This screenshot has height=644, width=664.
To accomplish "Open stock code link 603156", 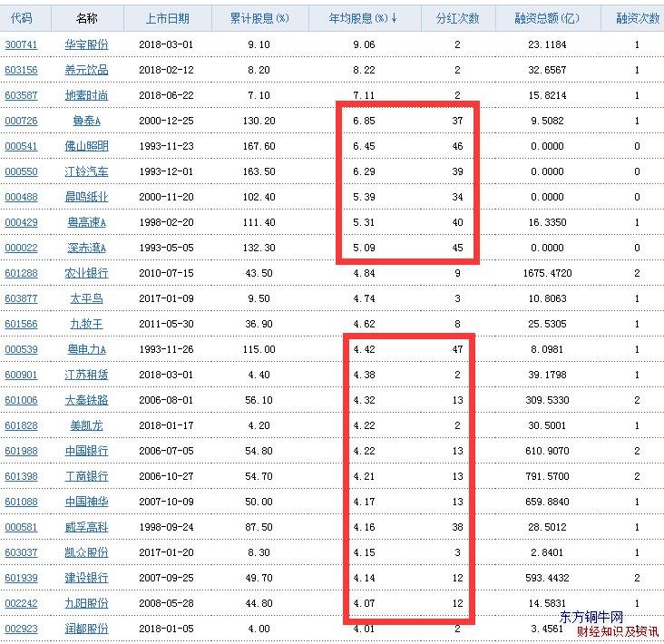I will (x=21, y=70).
